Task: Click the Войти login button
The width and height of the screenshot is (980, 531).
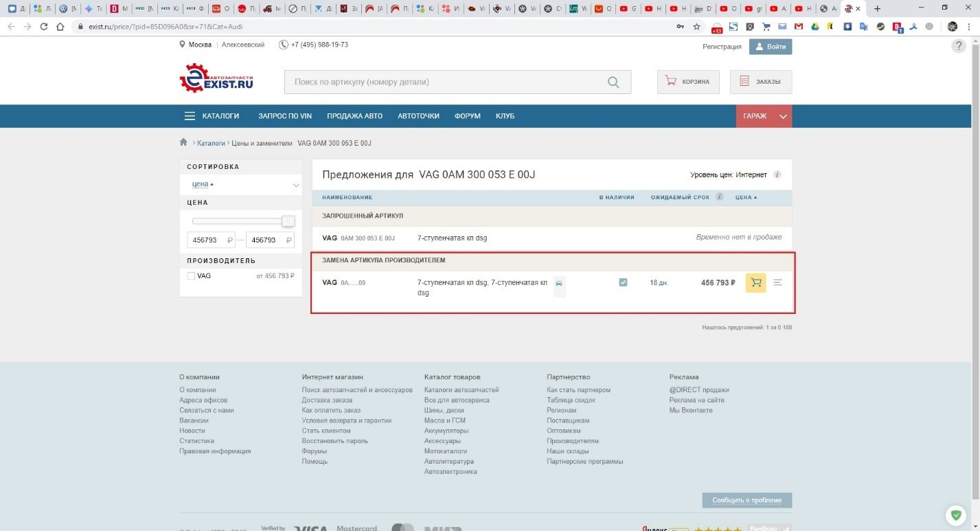Action: (771, 47)
